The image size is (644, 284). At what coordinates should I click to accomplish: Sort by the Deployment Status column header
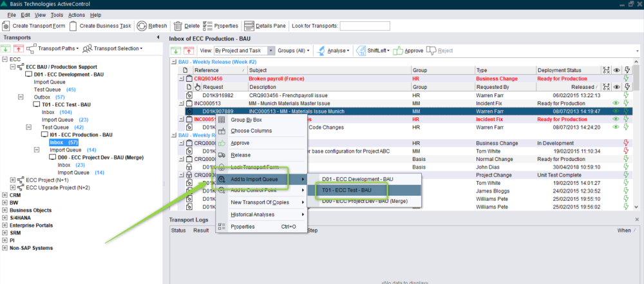click(x=569, y=70)
